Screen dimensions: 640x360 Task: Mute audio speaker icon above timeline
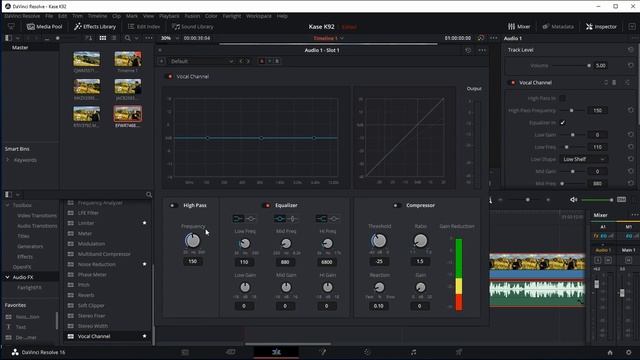click(573, 200)
